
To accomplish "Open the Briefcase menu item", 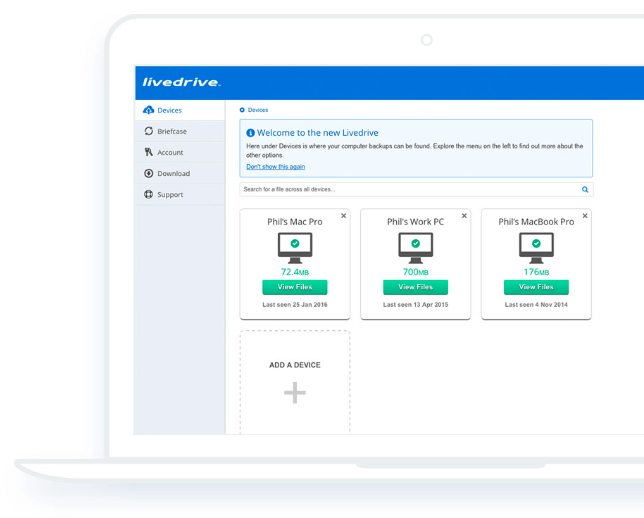I will pyautogui.click(x=180, y=131).
